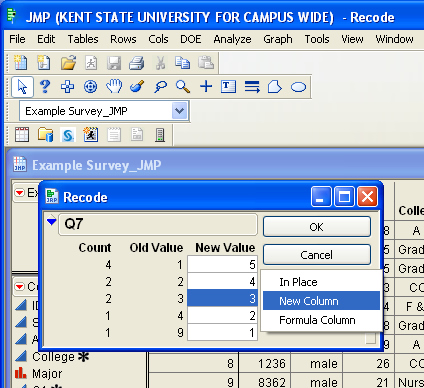Viewport: 424px width, 388px height.
Task: Click New Value field containing 5
Action: coord(222,264)
